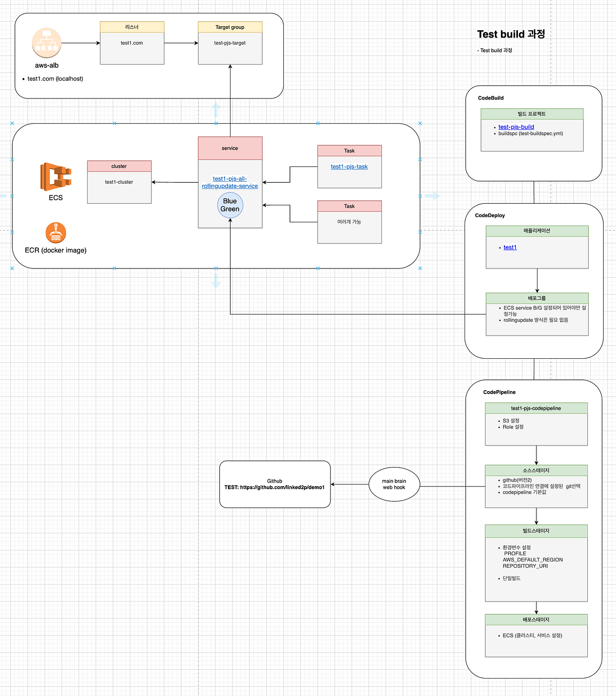Viewport: 616px width, 696px height.
Task: Select the test1-cluster box
Action: tap(119, 182)
